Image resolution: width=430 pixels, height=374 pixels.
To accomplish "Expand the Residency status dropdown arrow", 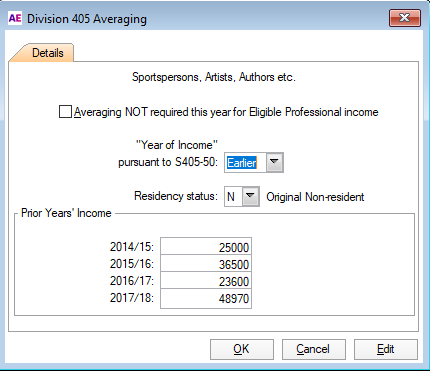I will tap(251, 196).
